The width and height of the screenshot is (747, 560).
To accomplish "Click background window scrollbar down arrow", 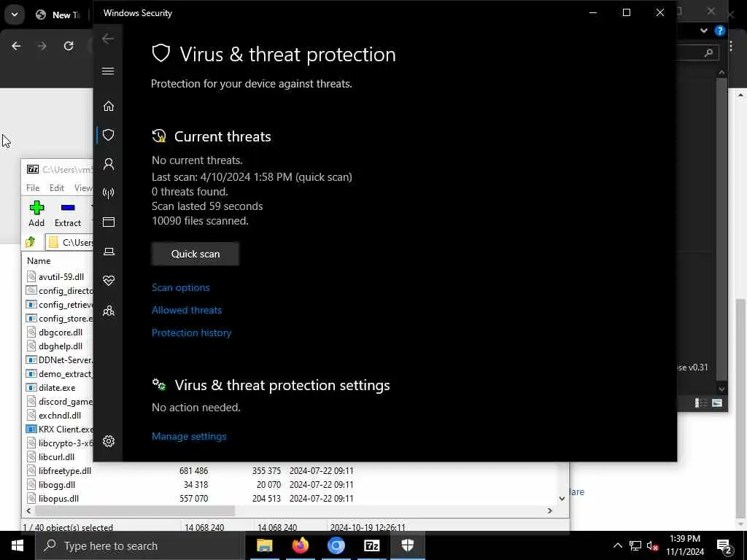I will [x=721, y=389].
